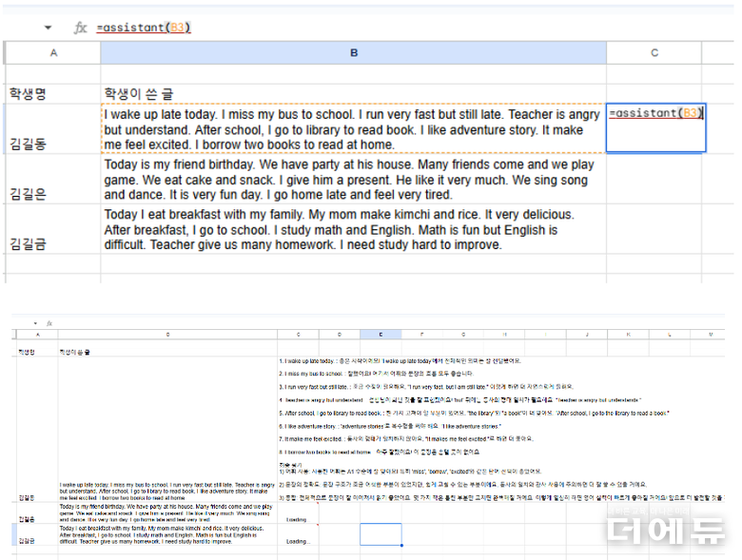Select column A header in the lower sheet
742x560 pixels.
(37, 335)
